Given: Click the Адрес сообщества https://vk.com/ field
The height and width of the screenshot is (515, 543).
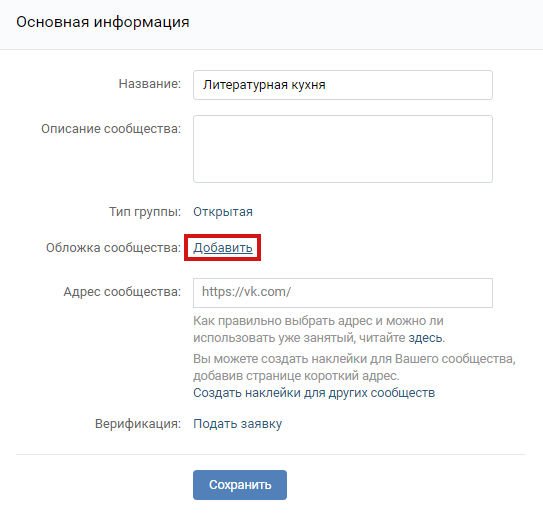Looking at the screenshot, I should click(343, 293).
